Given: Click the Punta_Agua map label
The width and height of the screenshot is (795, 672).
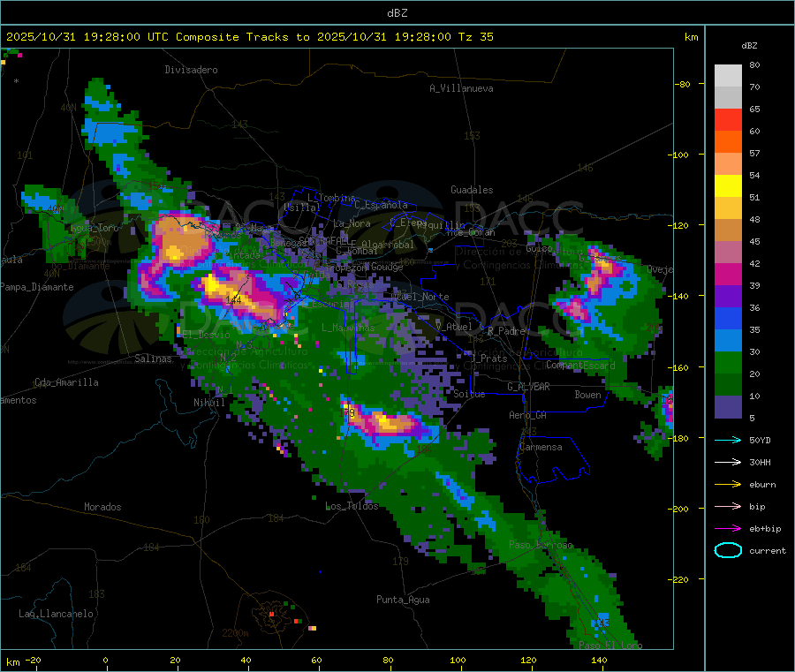Looking at the screenshot, I should pos(403,600).
